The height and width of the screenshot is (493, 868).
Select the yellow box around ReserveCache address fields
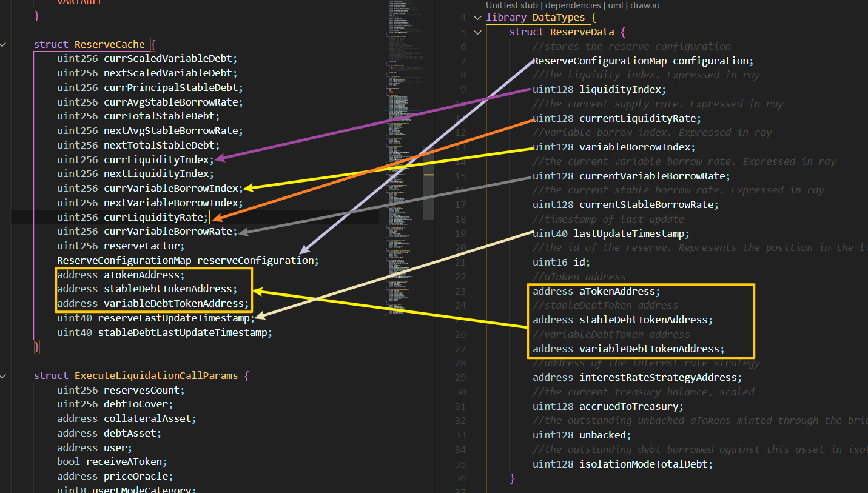click(x=155, y=290)
